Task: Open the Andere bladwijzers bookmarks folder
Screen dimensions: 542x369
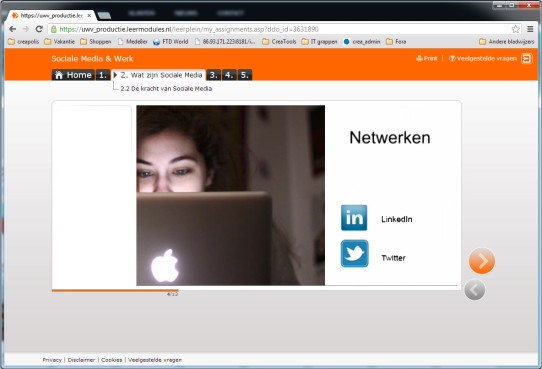Action: pyautogui.click(x=507, y=41)
